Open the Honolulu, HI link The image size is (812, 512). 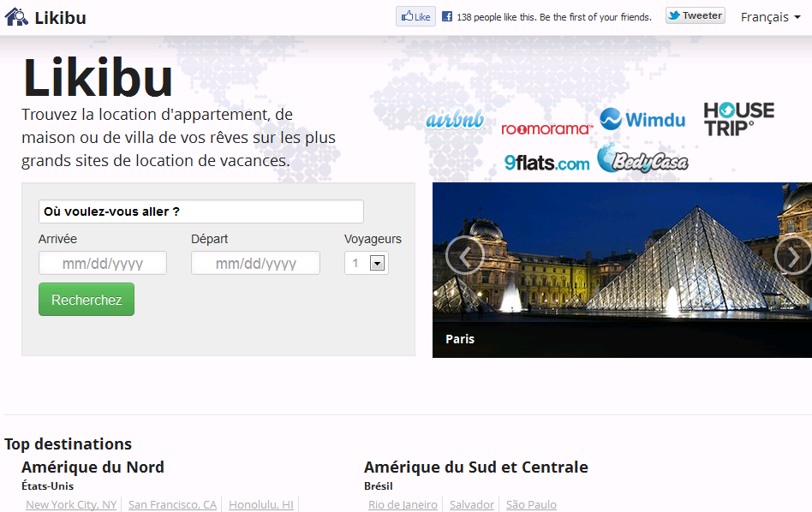point(261,504)
